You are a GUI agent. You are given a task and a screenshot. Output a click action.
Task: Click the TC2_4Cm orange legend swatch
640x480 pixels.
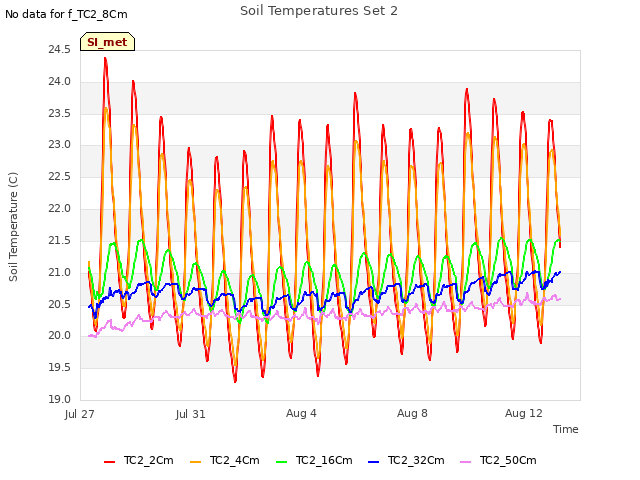pos(196,462)
